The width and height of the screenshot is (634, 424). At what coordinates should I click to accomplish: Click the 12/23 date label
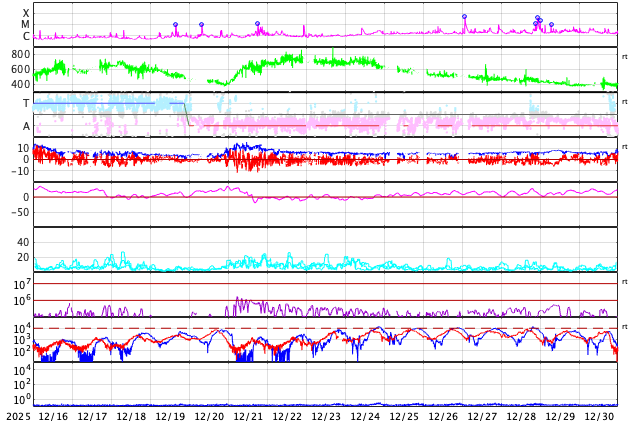click(x=326, y=416)
